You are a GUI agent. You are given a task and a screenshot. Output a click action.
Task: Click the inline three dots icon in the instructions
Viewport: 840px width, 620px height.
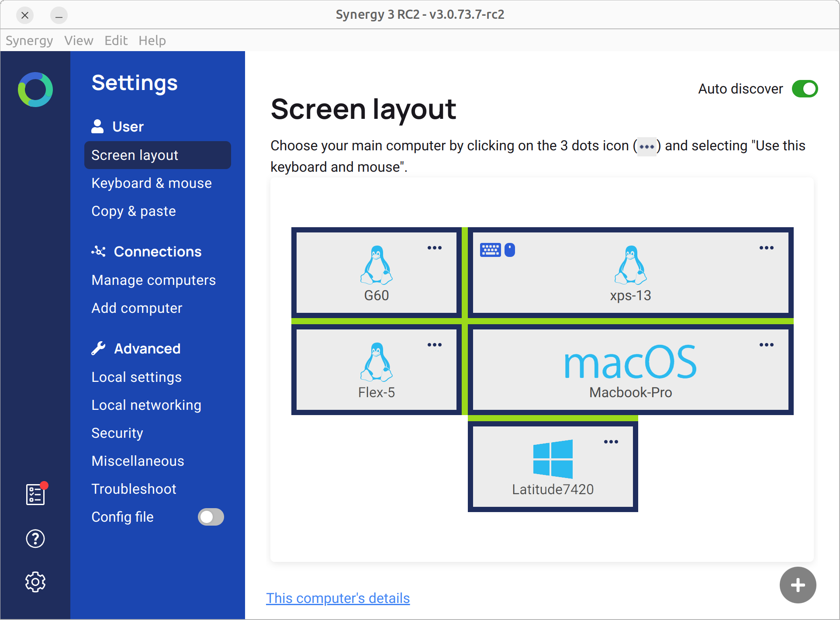(x=647, y=146)
